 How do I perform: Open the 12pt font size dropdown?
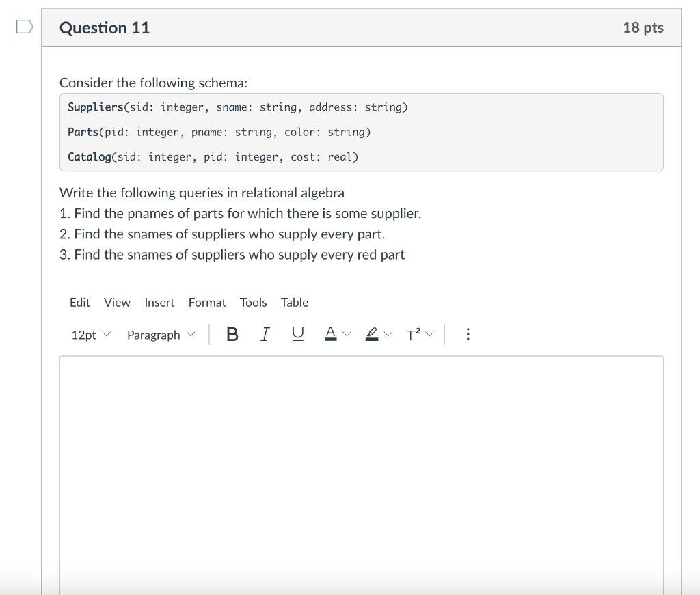(x=91, y=335)
